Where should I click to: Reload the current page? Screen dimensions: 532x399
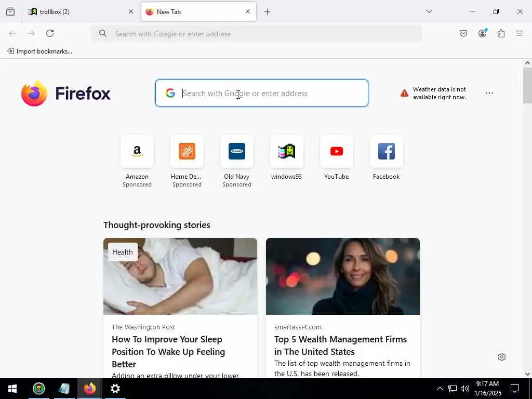pos(50,33)
